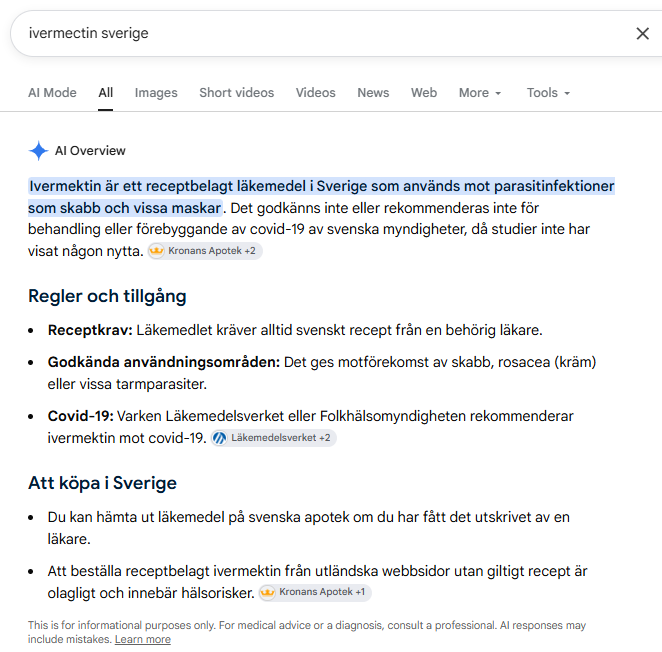Click the Läkemedelsverket source logo icon
This screenshot has height=652, width=662.
point(220,438)
